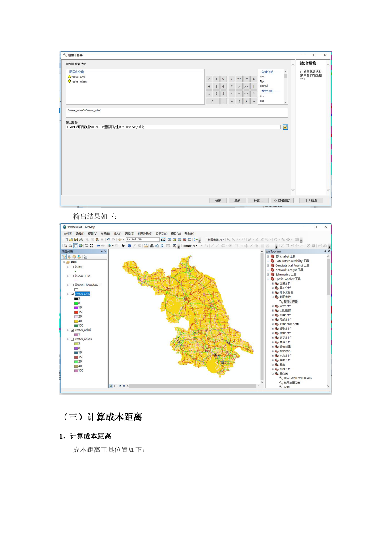Select the Zoom Out magnifier tool

coord(70,246)
